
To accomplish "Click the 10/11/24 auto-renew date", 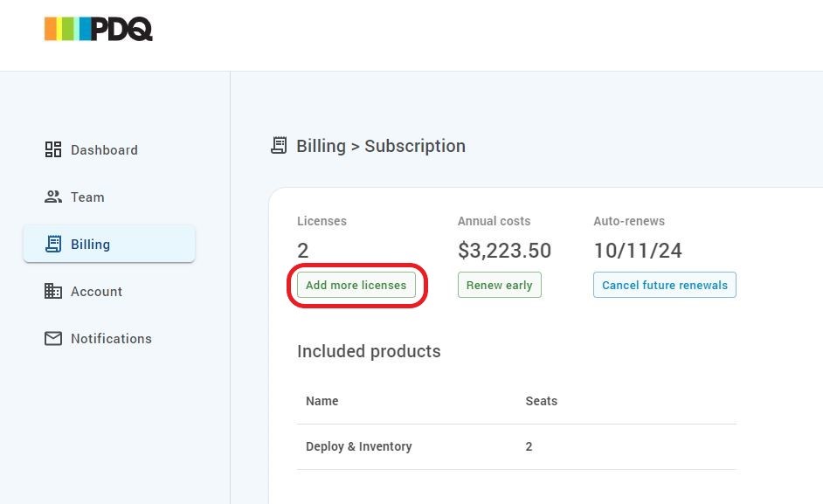I will point(638,251).
